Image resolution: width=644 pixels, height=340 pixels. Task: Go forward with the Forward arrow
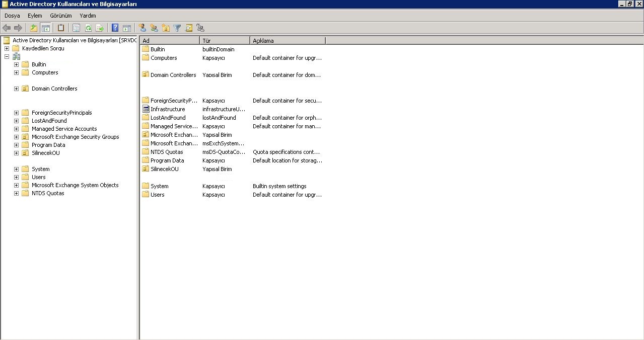click(18, 28)
